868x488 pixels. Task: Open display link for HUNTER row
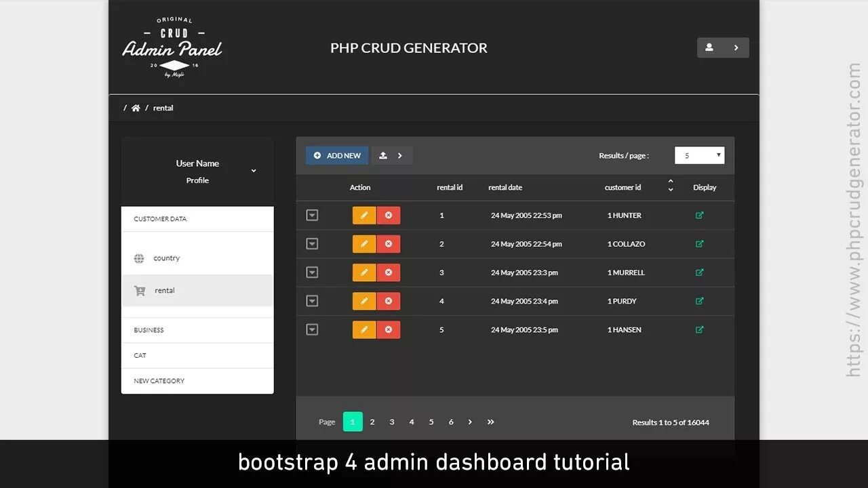coord(700,216)
